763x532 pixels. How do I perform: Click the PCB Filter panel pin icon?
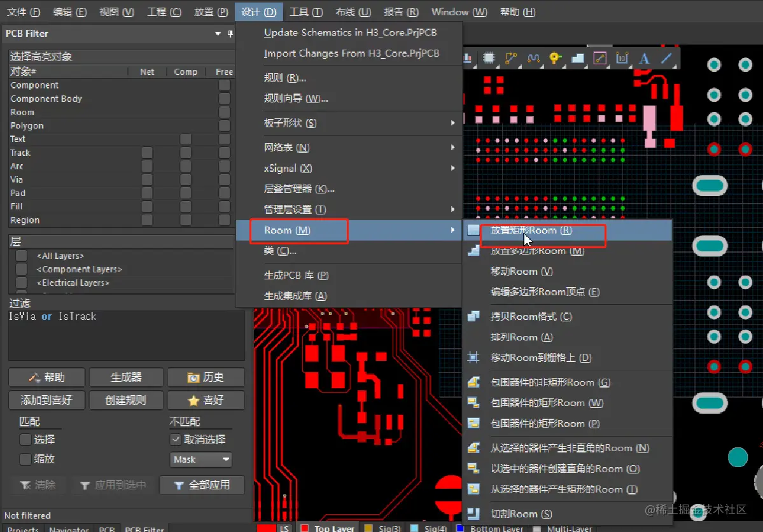coord(230,34)
